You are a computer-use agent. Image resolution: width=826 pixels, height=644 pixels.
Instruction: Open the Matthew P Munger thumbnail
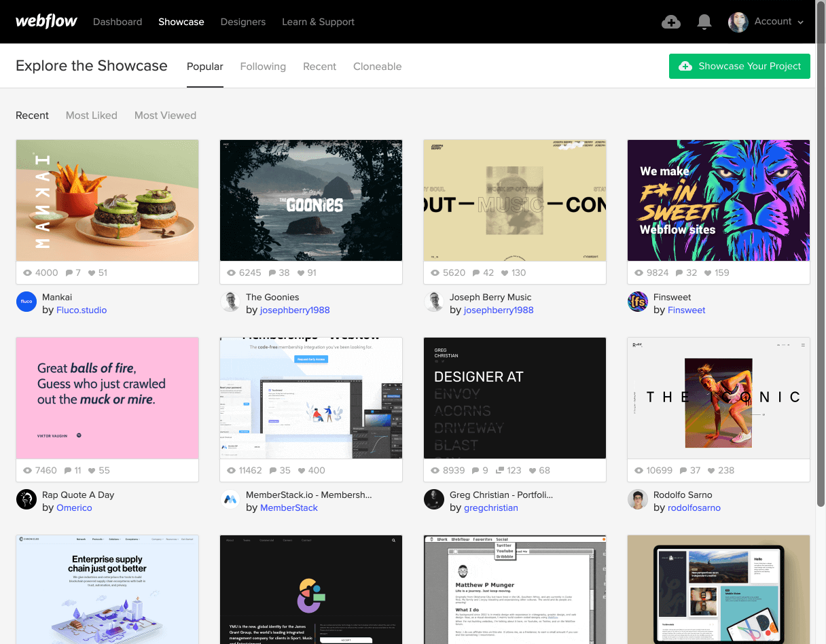tap(515, 590)
